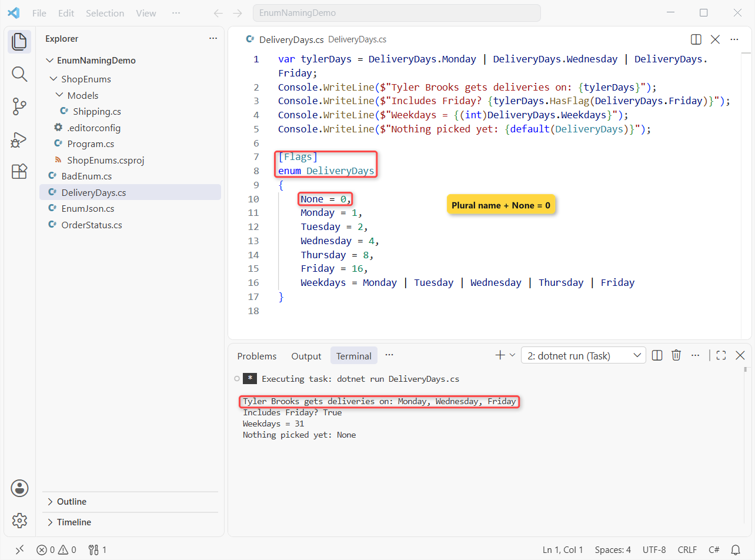The width and height of the screenshot is (755, 560).
Task: Click the Ln 1, Col 1 status item
Action: coord(563,550)
